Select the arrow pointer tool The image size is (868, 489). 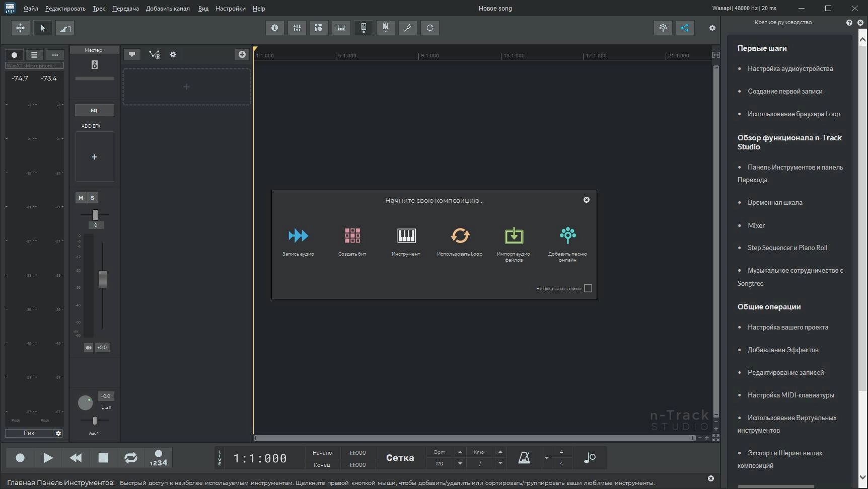pyautogui.click(x=43, y=28)
